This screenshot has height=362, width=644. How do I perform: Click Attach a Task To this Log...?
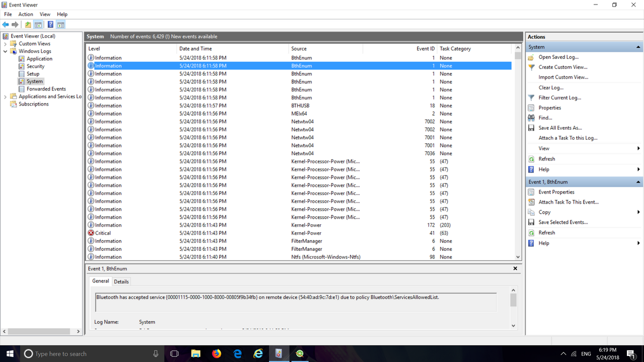pos(568,138)
